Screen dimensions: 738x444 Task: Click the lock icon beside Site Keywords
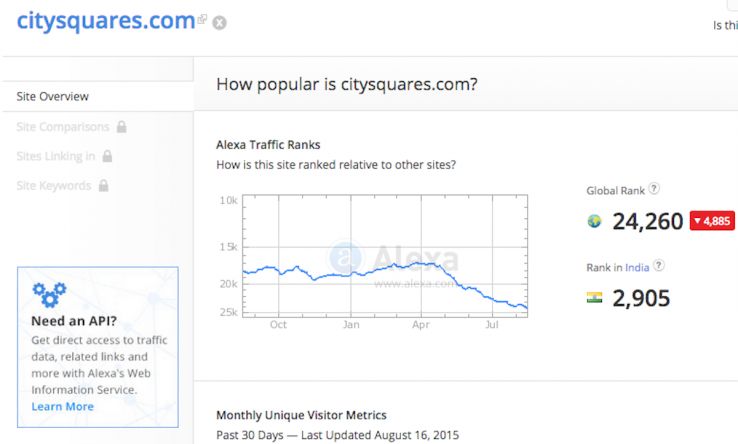pyautogui.click(x=104, y=186)
